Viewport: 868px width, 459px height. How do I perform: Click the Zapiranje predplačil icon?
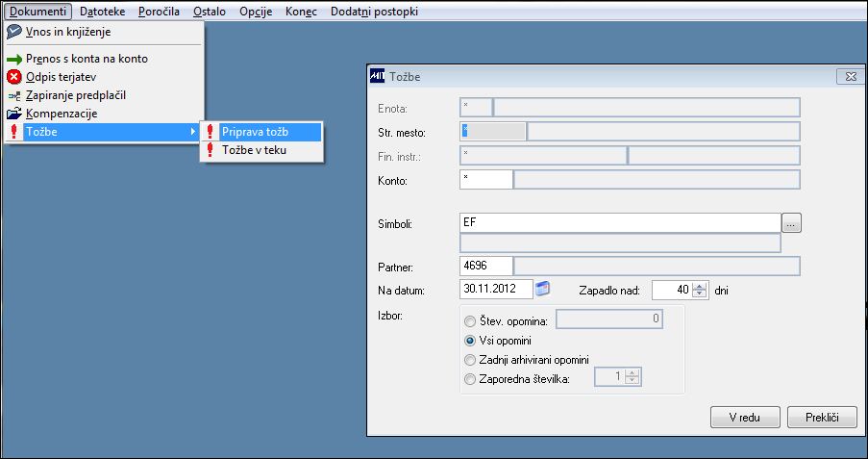click(14, 96)
